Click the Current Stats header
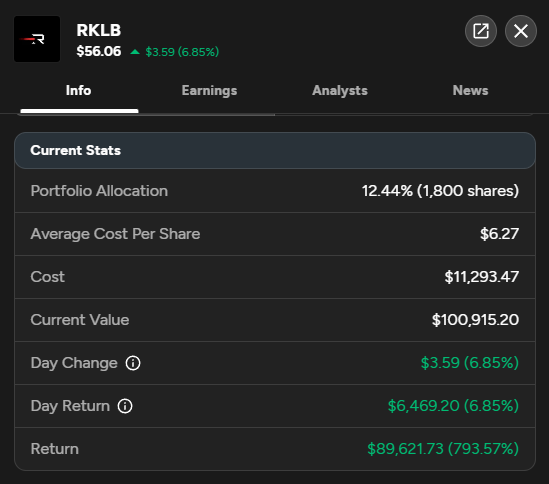Screen dimensions: 549x484 coord(275,151)
